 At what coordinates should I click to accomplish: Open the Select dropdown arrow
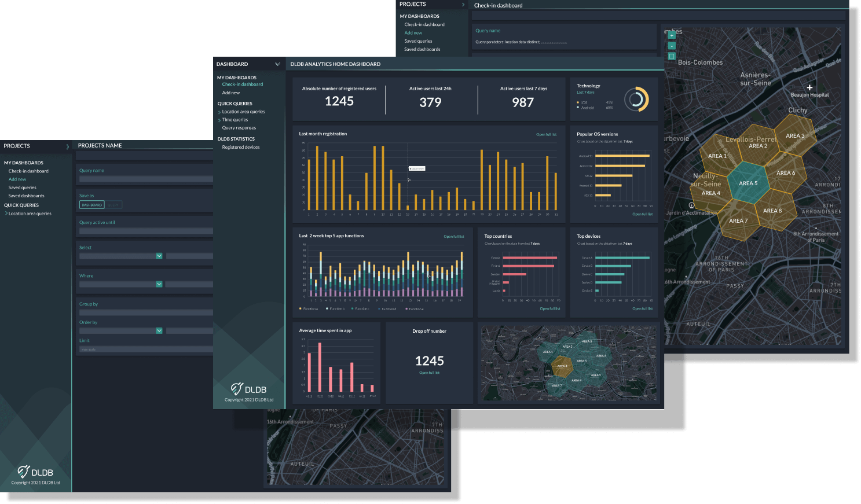(159, 256)
